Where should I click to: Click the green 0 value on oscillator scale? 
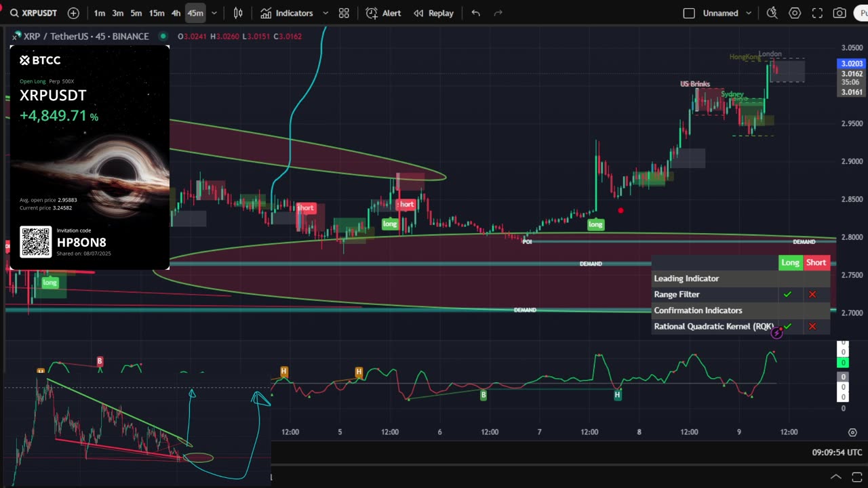(x=843, y=363)
